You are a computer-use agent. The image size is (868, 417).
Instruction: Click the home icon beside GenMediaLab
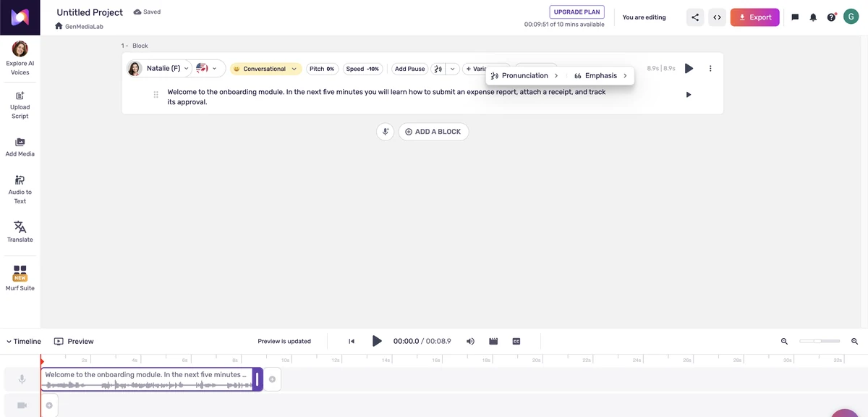59,26
